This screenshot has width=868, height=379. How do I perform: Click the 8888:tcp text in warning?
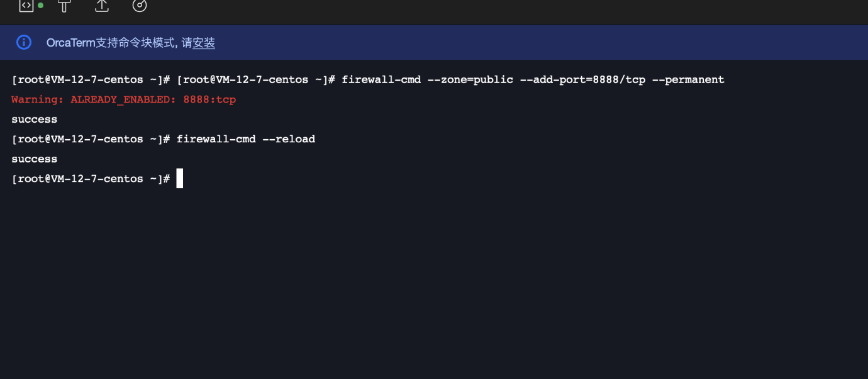(209, 99)
